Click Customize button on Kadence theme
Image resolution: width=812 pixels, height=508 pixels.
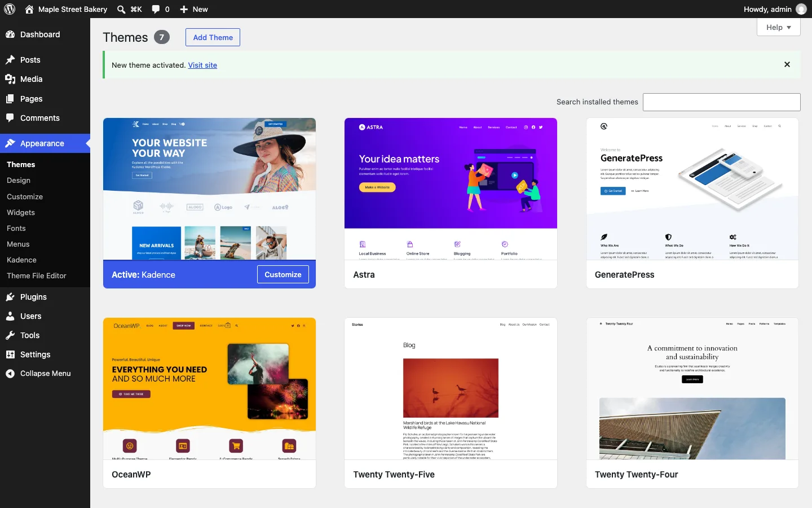coord(283,274)
